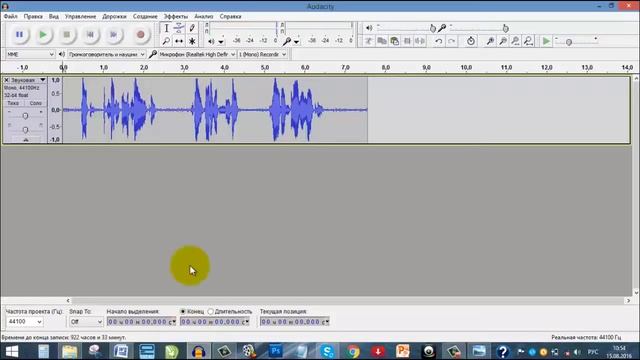Skip to end of the track

point(114,35)
